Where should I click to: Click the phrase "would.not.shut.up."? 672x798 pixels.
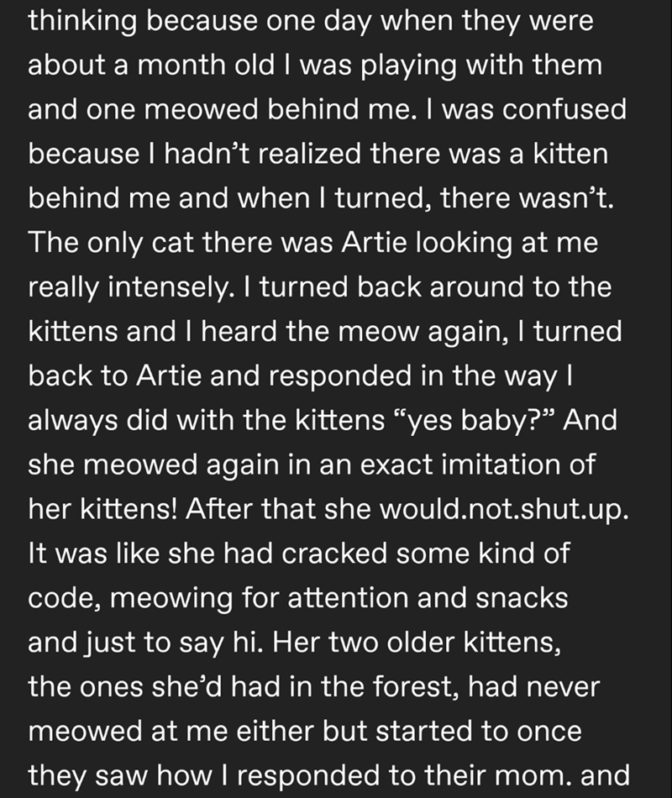[x=505, y=509]
